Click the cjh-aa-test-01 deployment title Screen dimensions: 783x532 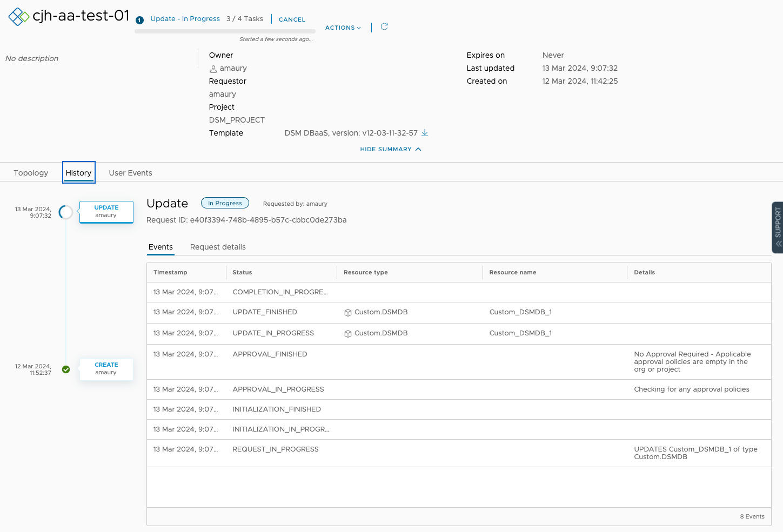(x=81, y=16)
